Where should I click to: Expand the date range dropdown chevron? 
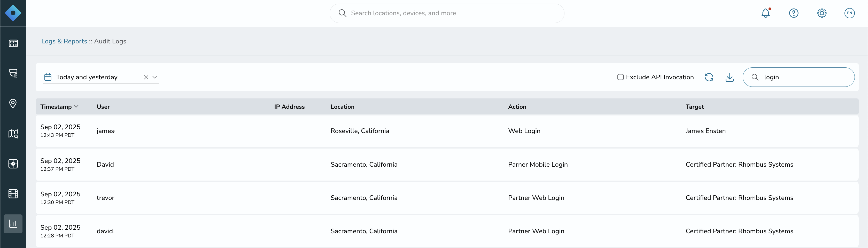[x=155, y=77]
